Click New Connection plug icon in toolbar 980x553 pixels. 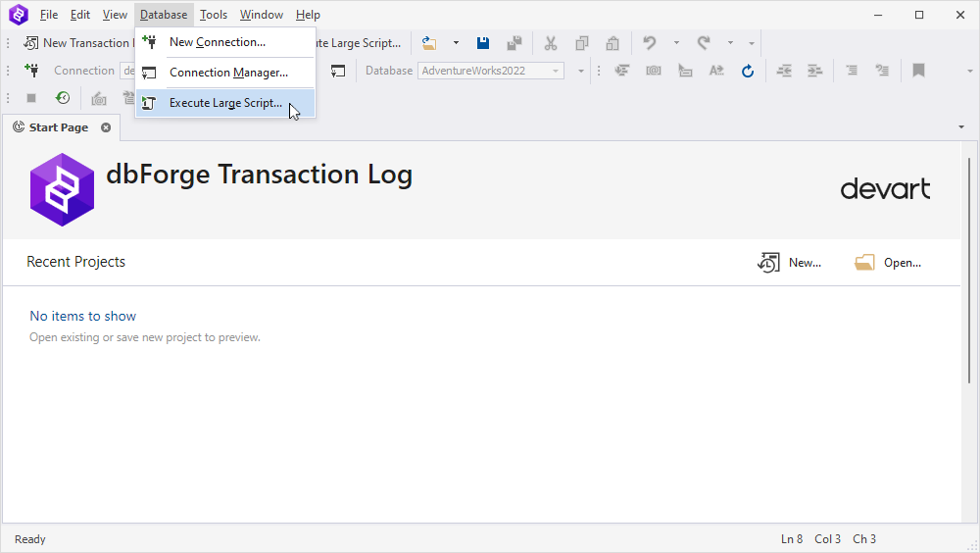31,70
